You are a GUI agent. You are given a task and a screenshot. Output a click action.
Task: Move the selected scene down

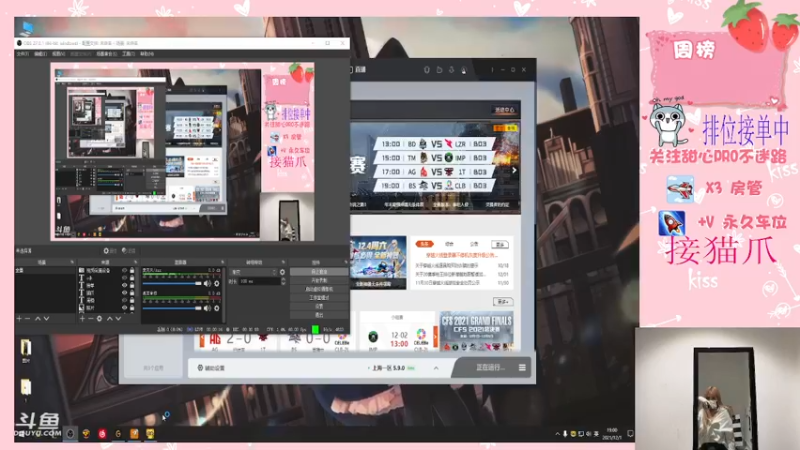click(x=46, y=318)
